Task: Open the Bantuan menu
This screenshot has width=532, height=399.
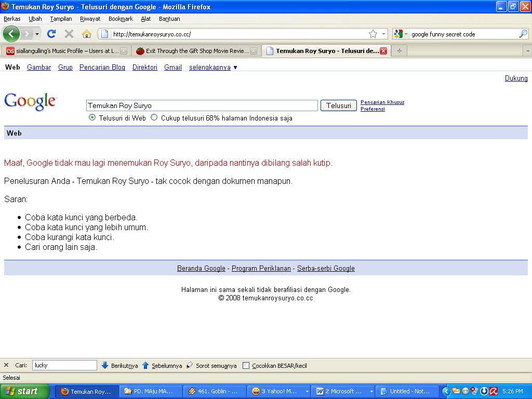Action: (170, 19)
